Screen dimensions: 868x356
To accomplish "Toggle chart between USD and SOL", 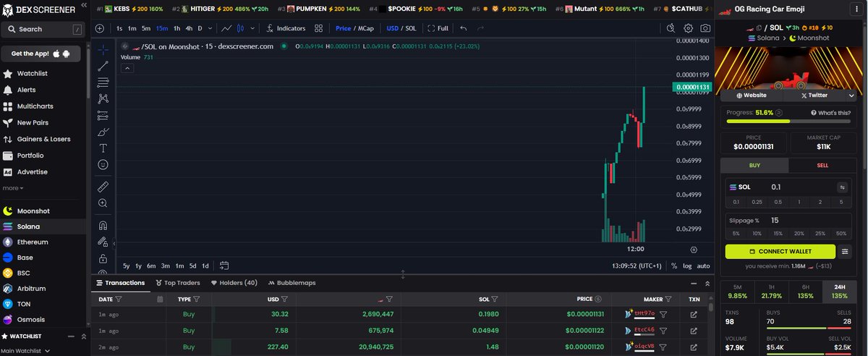I will pyautogui.click(x=401, y=28).
